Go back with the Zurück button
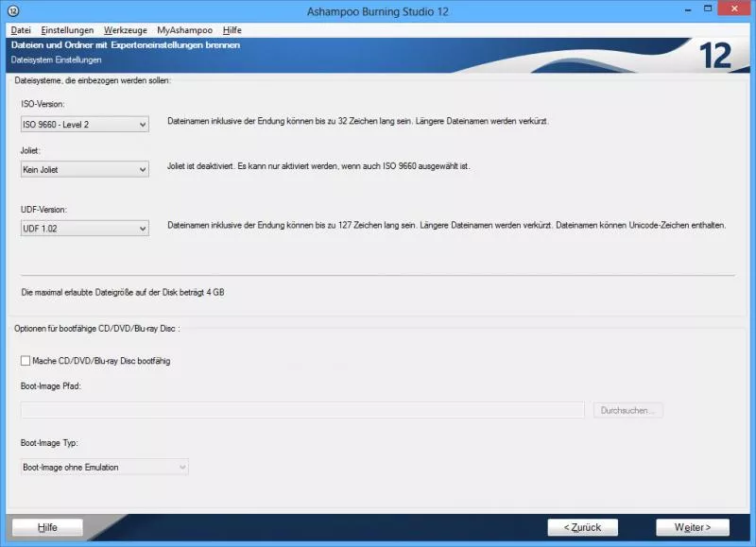 coord(582,527)
